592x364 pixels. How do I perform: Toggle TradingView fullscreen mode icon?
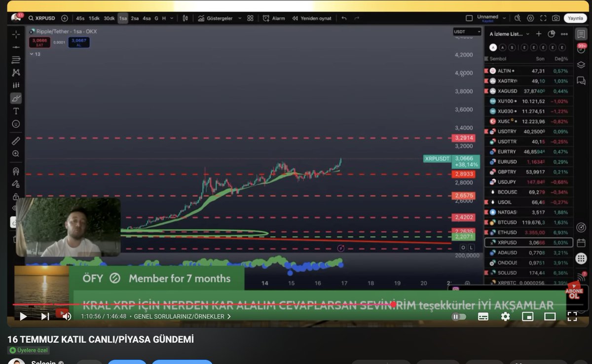coord(543,18)
